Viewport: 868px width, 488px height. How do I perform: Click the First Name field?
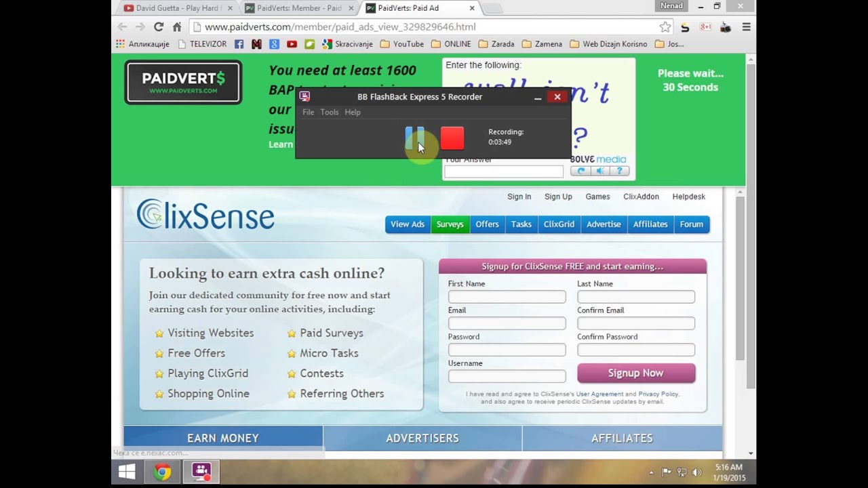[507, 297]
